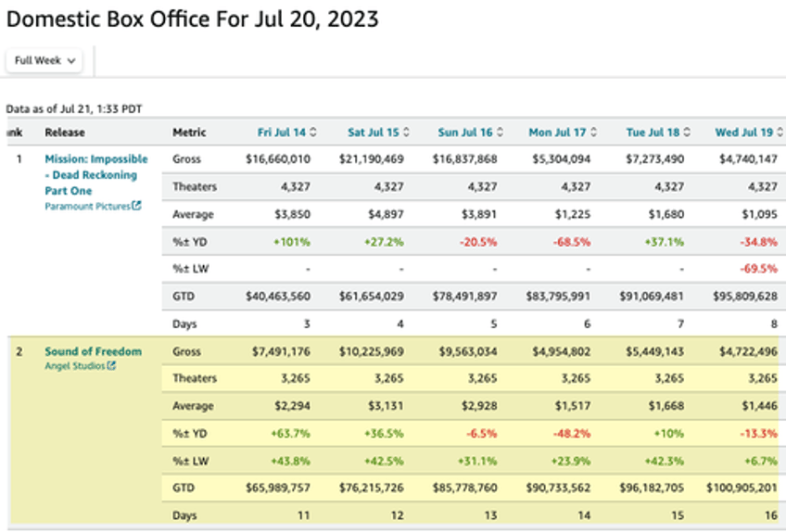Sort by Mon Jul 17 column
The image size is (786, 532).
pyautogui.click(x=557, y=133)
